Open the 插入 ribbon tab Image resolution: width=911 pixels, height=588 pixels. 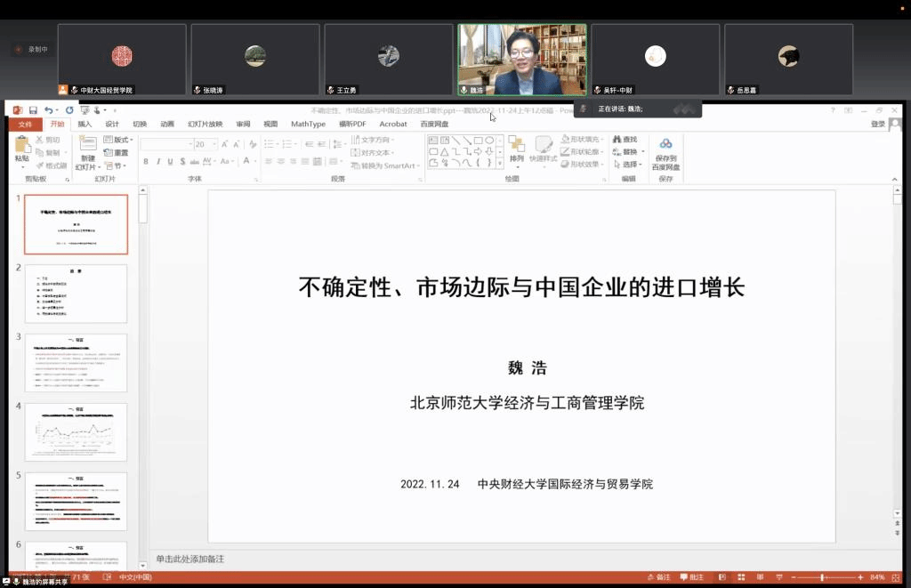(85, 125)
